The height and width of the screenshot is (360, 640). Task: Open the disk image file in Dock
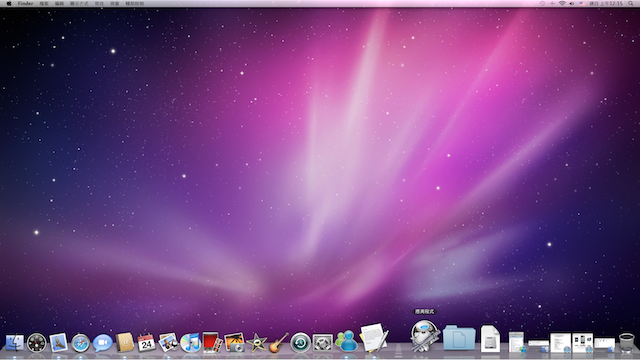click(490, 338)
